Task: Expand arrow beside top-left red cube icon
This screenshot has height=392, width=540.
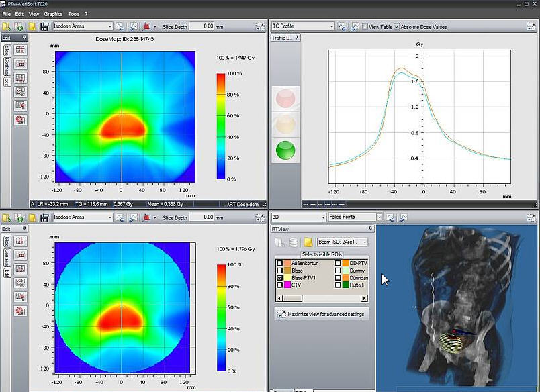Action: tap(155, 26)
